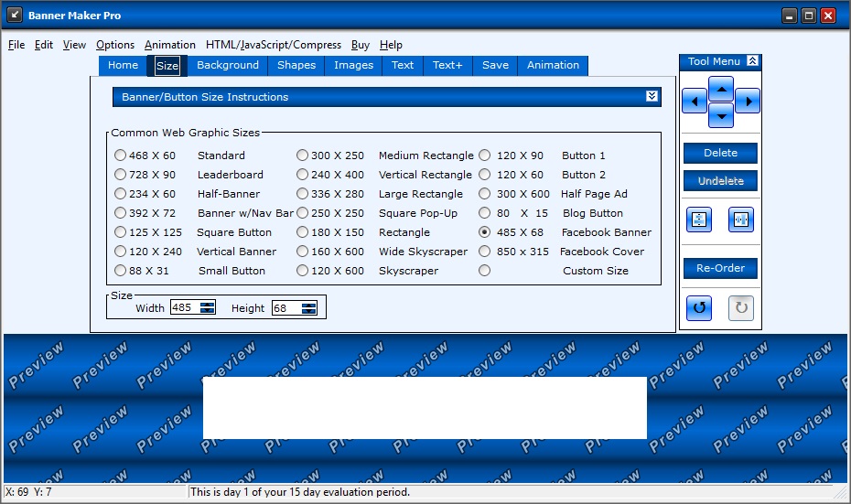The height and width of the screenshot is (504, 851).
Task: Open the View menu
Action: click(74, 45)
